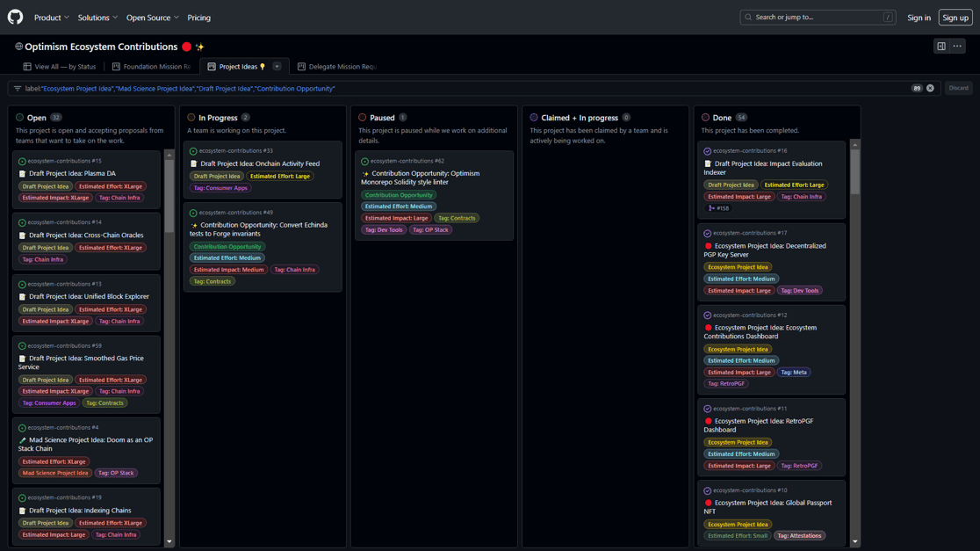
Task: Open the side panel layout icon
Action: coord(941,47)
